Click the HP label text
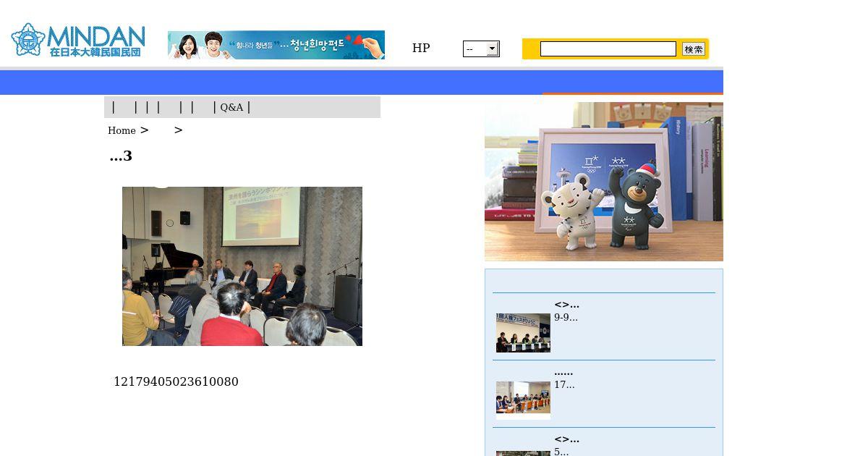Screen dimensions: 868x456 click(x=421, y=48)
